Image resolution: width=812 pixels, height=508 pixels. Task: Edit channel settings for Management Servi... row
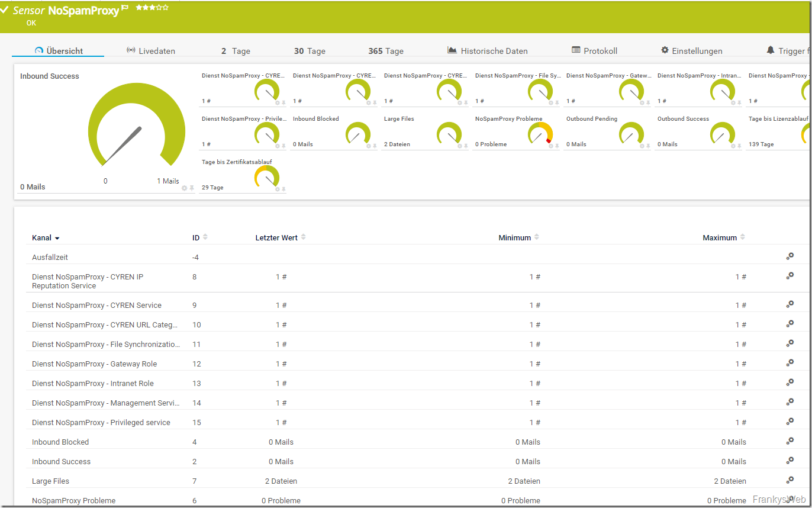coord(790,401)
